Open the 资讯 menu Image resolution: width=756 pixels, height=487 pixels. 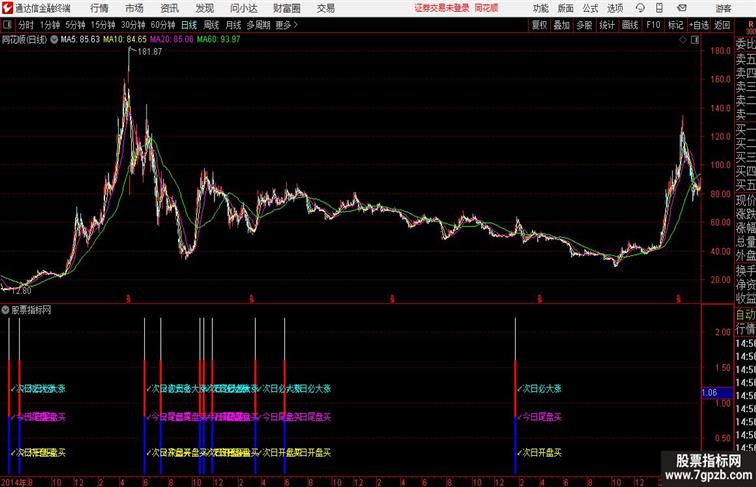click(x=169, y=8)
